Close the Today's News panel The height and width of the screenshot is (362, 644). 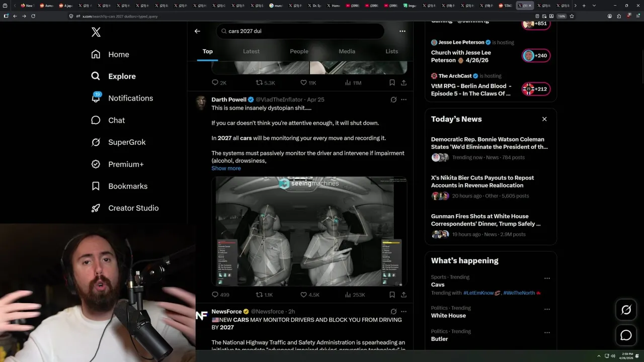tap(544, 119)
